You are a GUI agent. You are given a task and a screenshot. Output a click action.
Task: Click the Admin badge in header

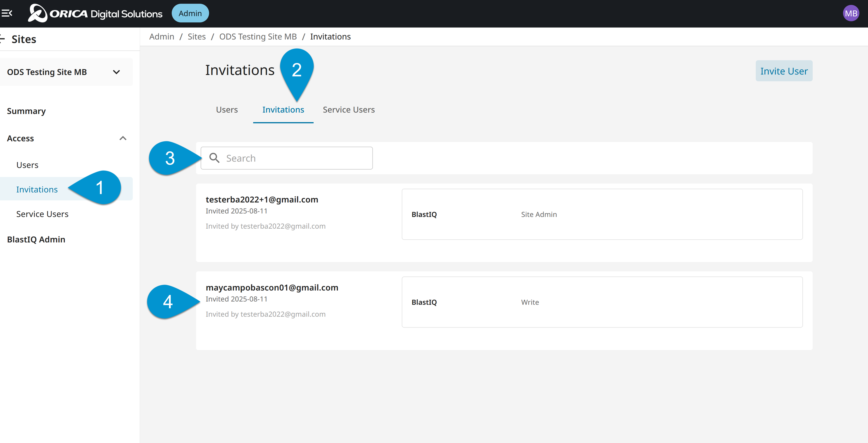pos(190,13)
